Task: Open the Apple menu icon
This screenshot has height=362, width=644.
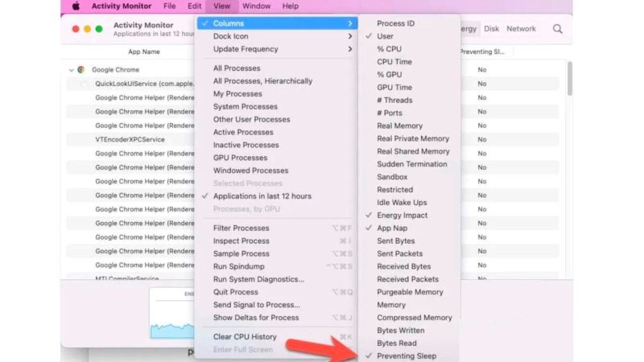Action: pos(76,6)
